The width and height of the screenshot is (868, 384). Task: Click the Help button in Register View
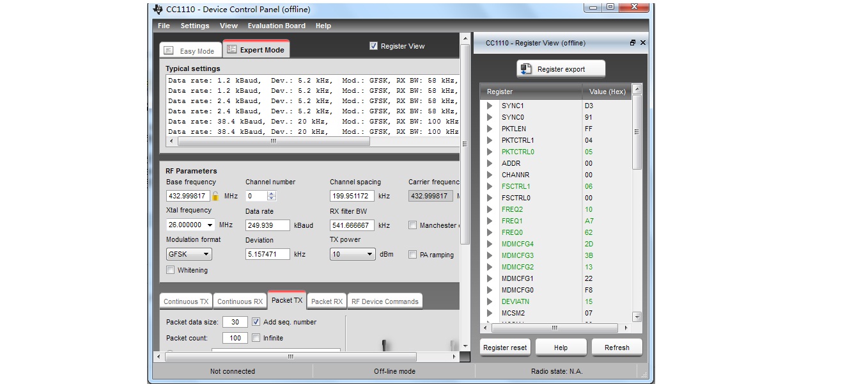tap(561, 348)
